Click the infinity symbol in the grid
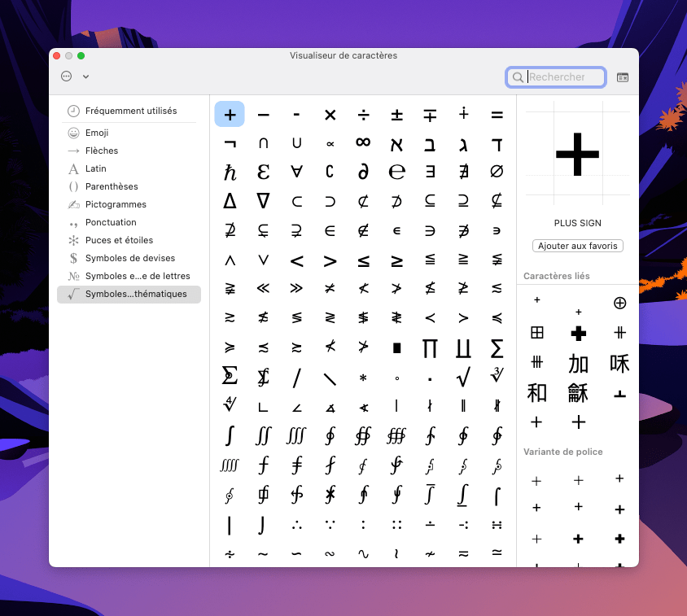 pyautogui.click(x=363, y=143)
